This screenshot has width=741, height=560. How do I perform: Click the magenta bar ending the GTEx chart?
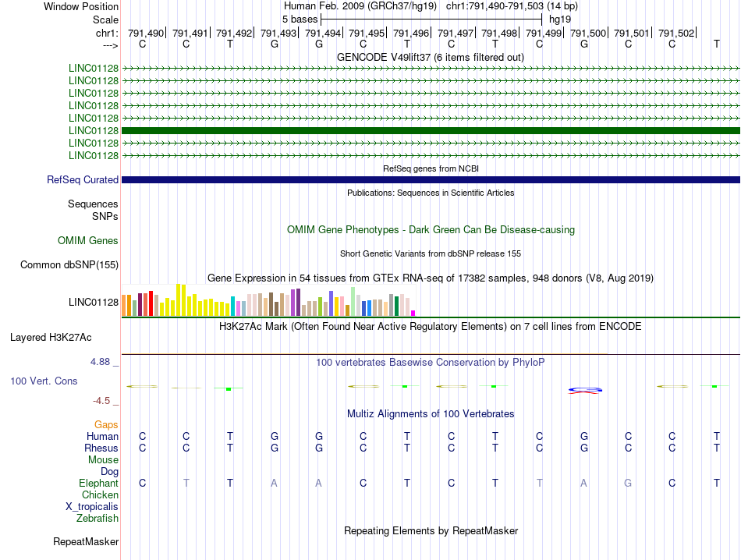pyautogui.click(x=413, y=313)
